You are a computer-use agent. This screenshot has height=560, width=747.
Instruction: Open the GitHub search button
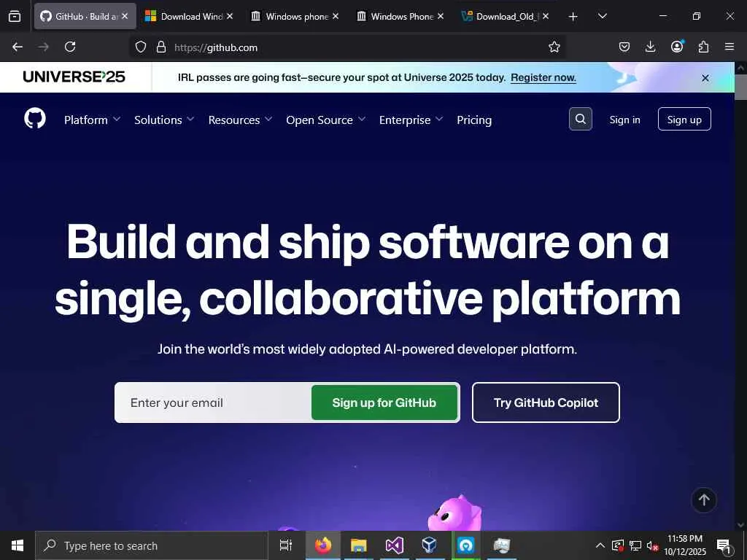pos(580,119)
